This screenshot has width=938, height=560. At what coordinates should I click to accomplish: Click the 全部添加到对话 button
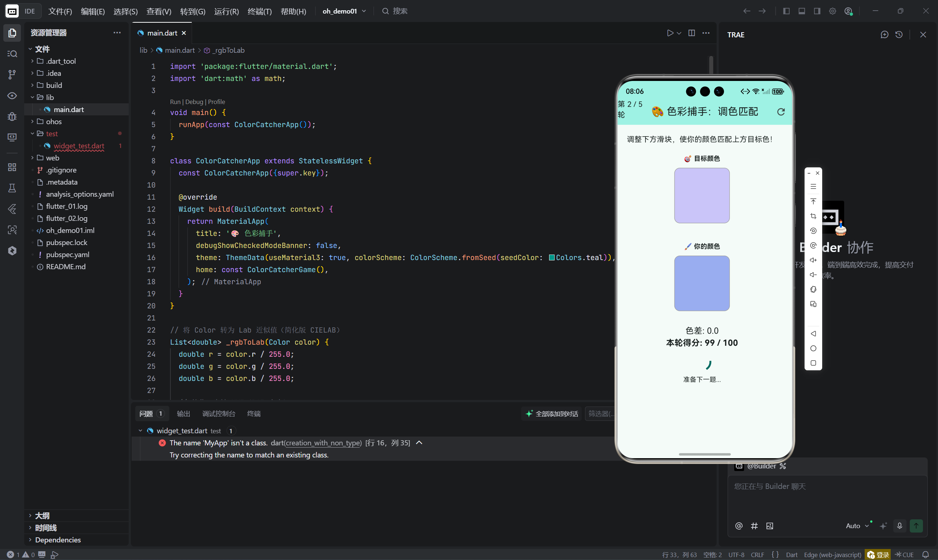click(552, 413)
